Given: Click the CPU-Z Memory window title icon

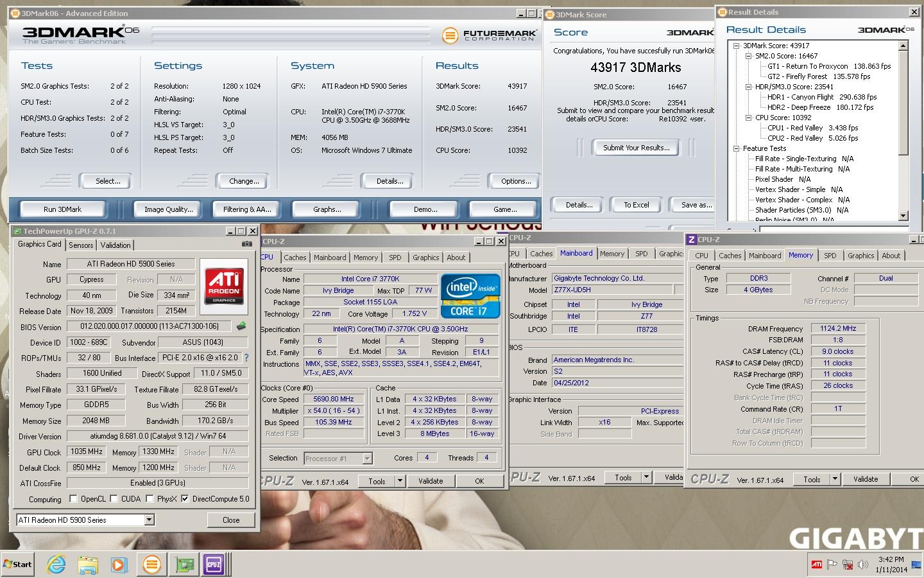Looking at the screenshot, I should tap(691, 240).
